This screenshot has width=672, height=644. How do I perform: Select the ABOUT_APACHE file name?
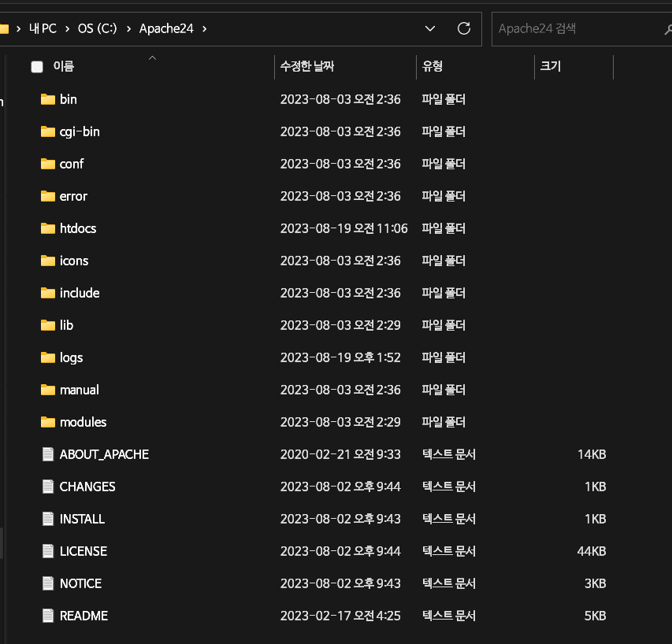click(x=104, y=454)
